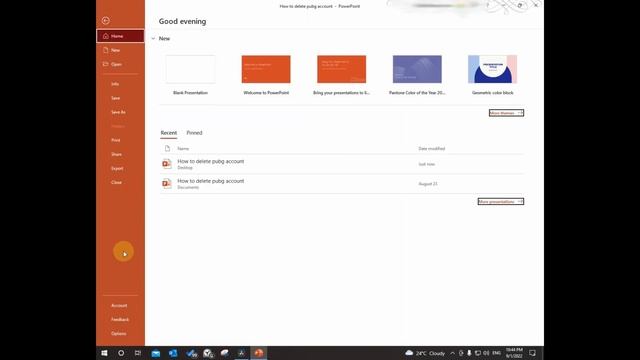Image resolution: width=640 pixels, height=360 pixels.
Task: Open the Feedback page
Action: [120, 320]
